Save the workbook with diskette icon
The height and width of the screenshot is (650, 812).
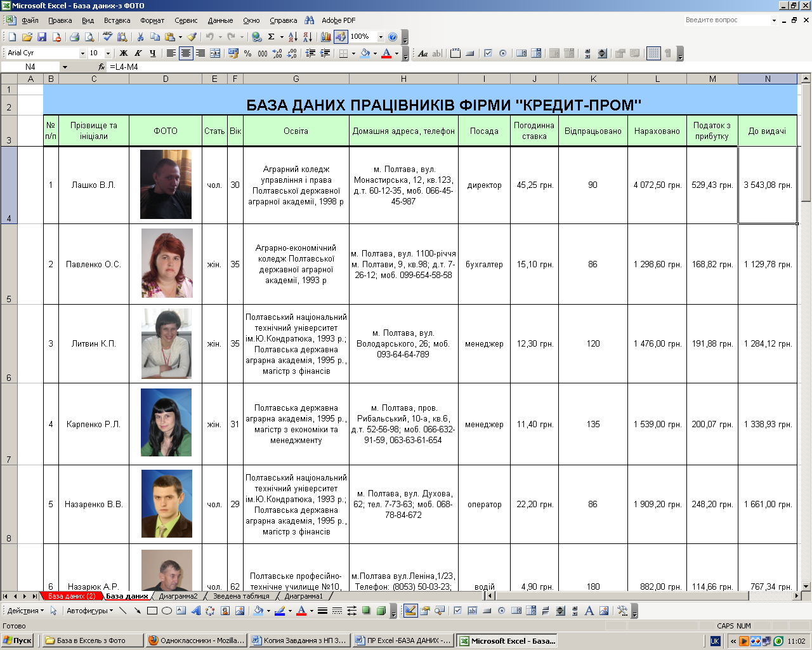pyautogui.click(x=41, y=37)
